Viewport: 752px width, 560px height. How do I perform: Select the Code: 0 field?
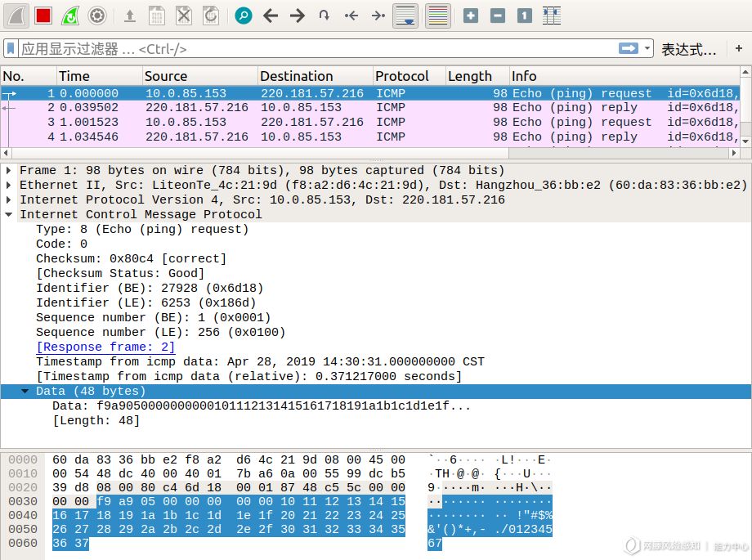coord(61,244)
